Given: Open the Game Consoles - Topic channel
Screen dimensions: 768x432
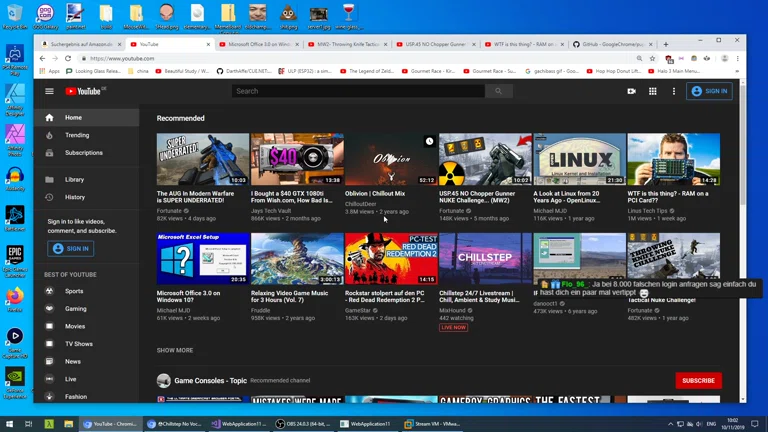Looking at the screenshot, I should [210, 381].
